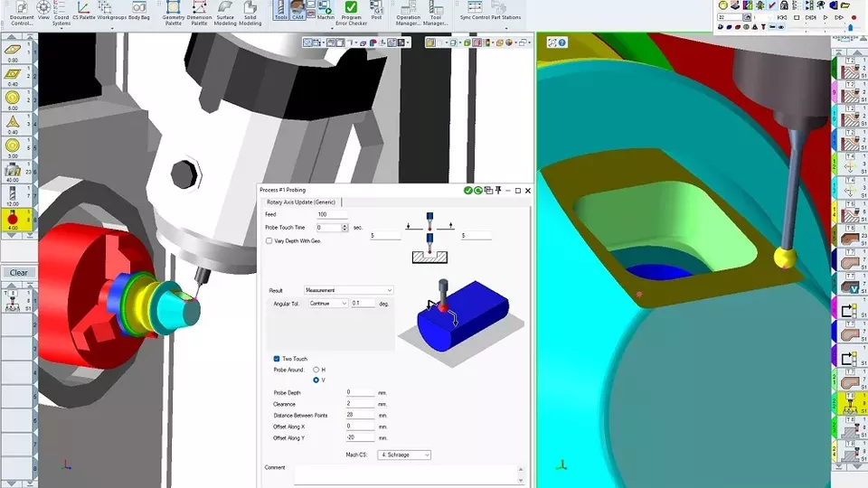Click the Offset Along Y field

[361, 437]
